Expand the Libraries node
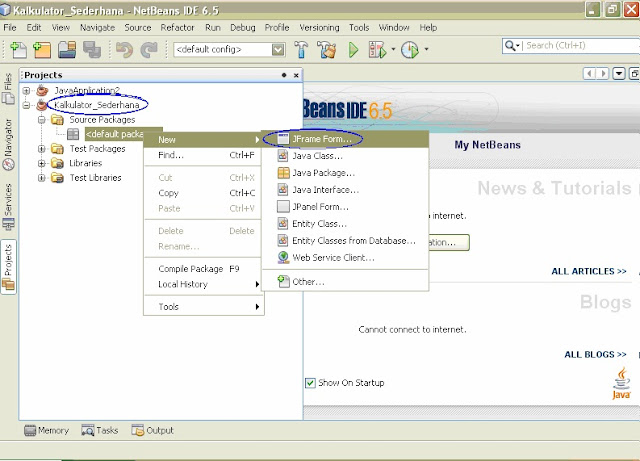This screenshot has height=461, width=640. coord(41,164)
